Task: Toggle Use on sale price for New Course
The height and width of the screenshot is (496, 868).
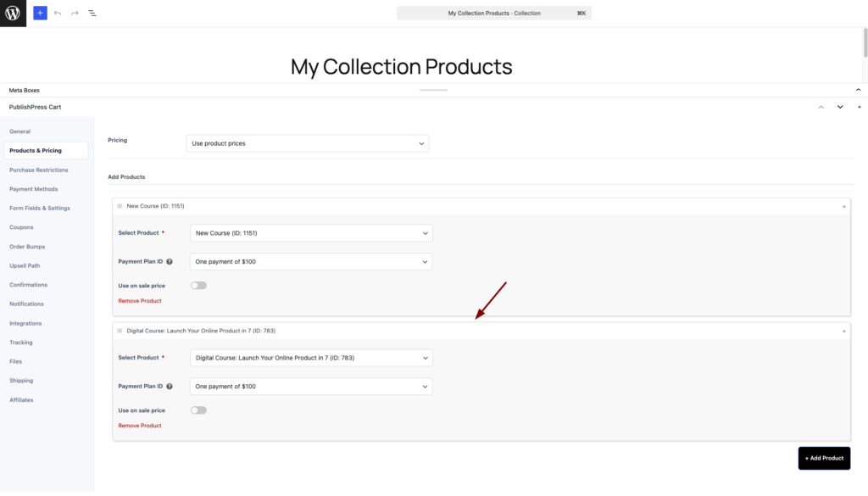Action: (198, 286)
